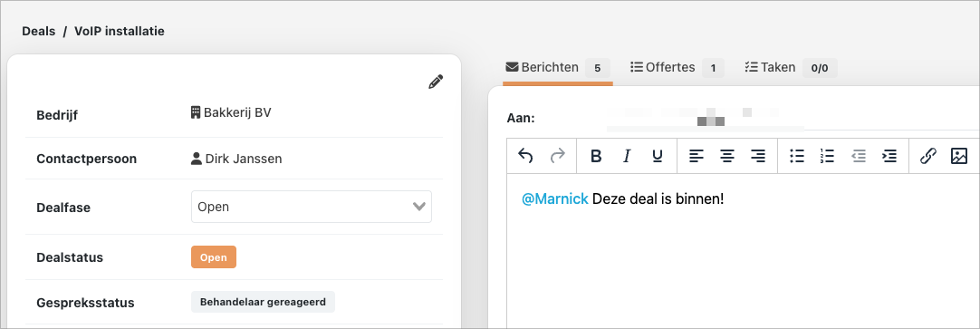This screenshot has height=329, width=980.
Task: Click the Contactpersoon label
Action: pyautogui.click(x=87, y=159)
